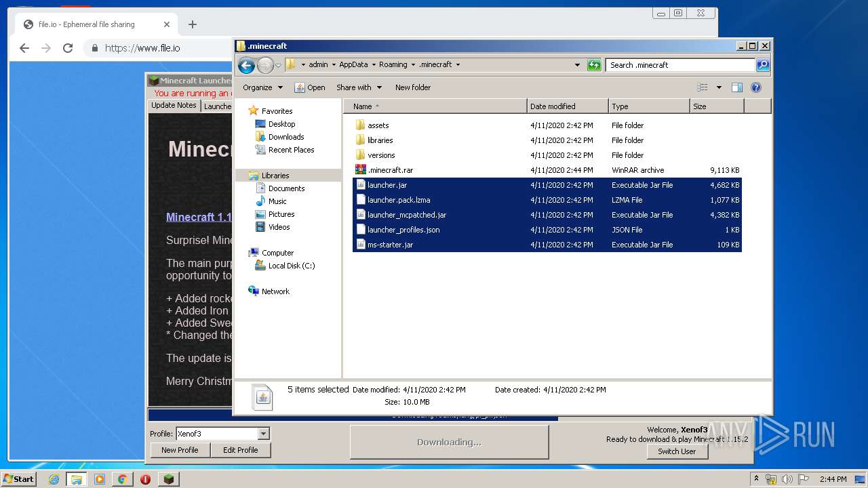Screen dimensions: 868x488
Task: Open Local Disk (C:)
Action: click(x=292, y=266)
